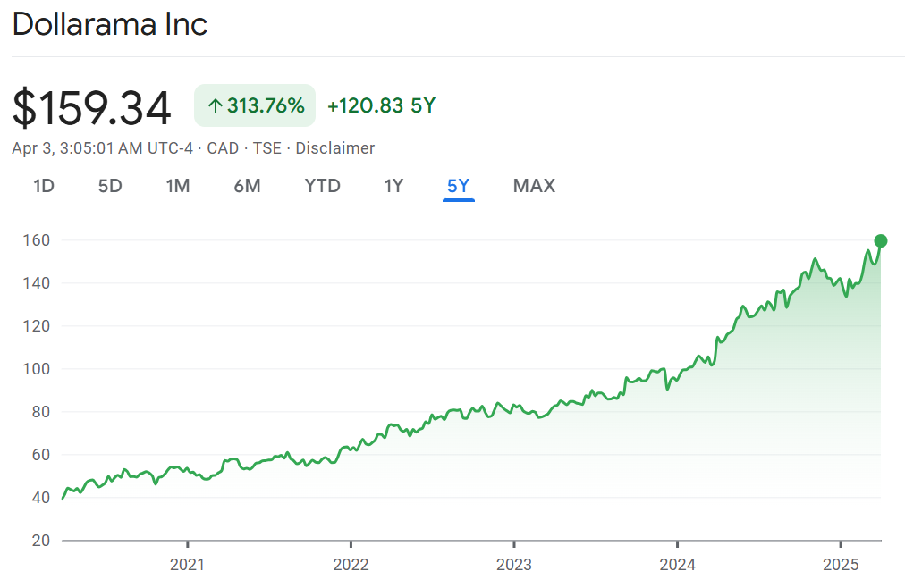This screenshot has width=905, height=588.
Task: Open the 6M chart view
Action: coord(247,186)
